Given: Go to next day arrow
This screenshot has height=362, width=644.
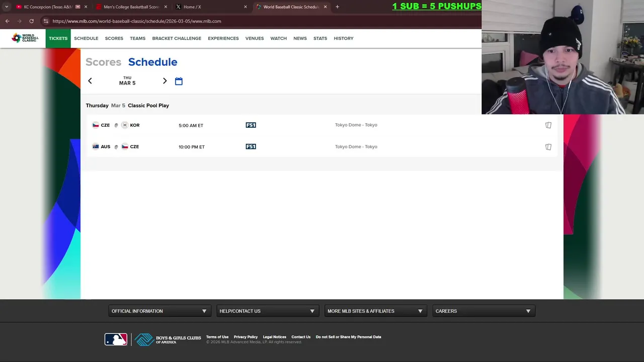Looking at the screenshot, I should (165, 81).
